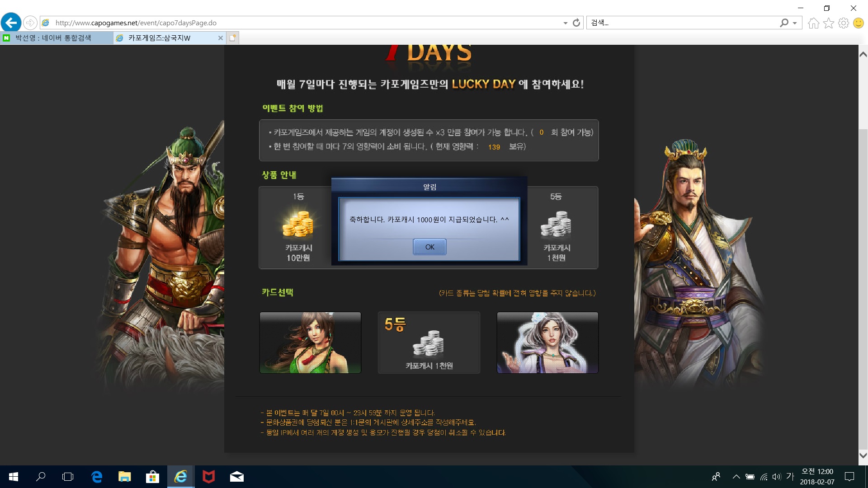Click 이벤트 참여 방법 heading
The height and width of the screenshot is (488, 868).
[292, 108]
